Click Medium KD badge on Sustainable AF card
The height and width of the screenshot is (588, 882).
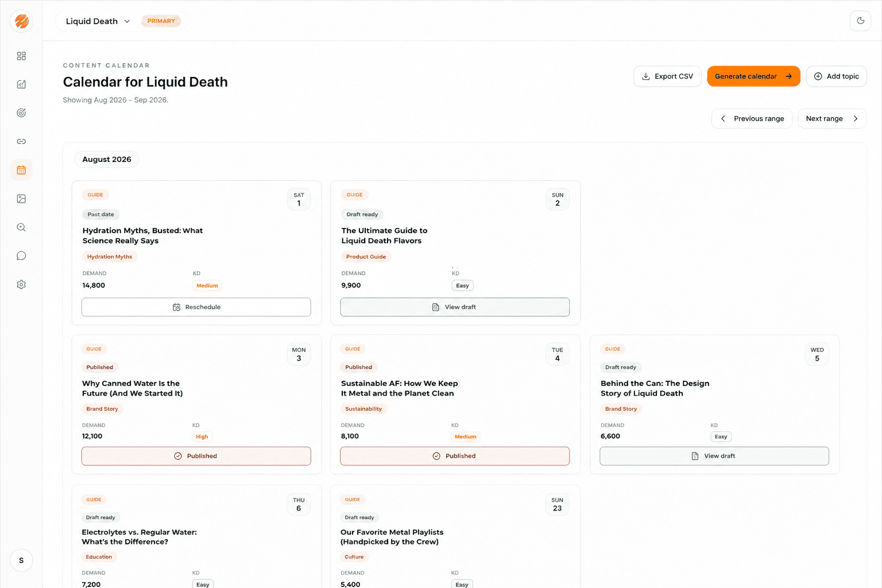[x=465, y=436]
